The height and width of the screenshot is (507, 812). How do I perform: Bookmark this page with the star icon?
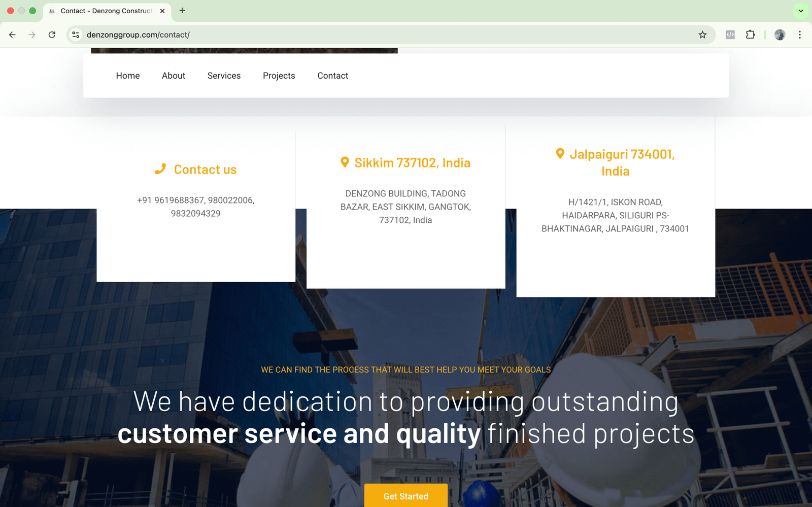(702, 35)
